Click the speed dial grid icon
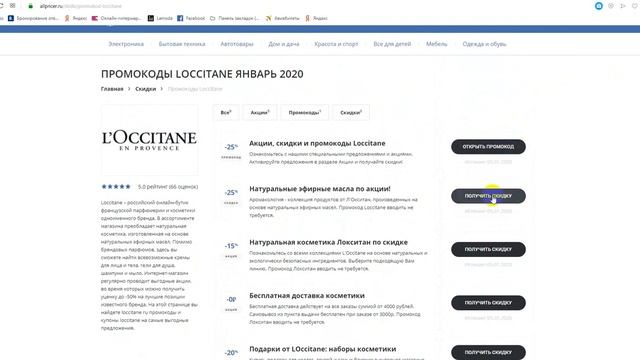This screenshot has height=360, width=640. pyautogui.click(x=13, y=6)
